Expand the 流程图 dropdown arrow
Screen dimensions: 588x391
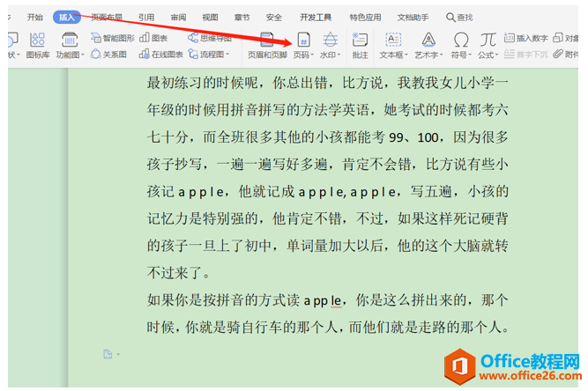click(x=227, y=55)
